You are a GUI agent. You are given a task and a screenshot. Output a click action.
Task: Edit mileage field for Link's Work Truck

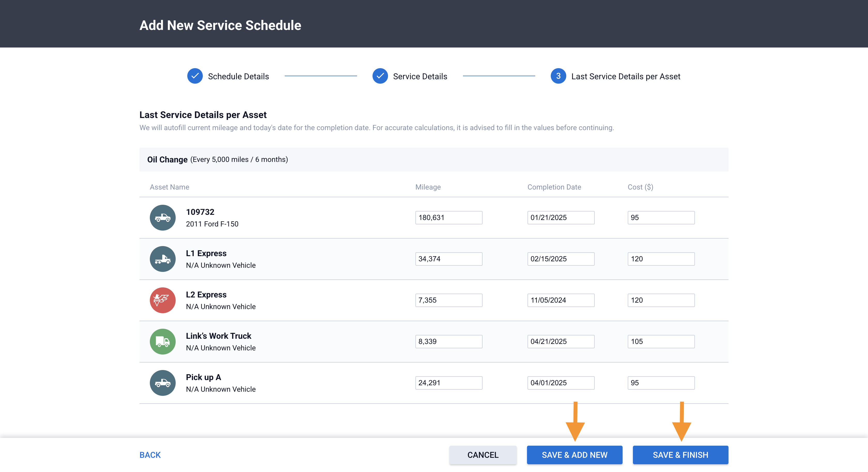point(448,341)
